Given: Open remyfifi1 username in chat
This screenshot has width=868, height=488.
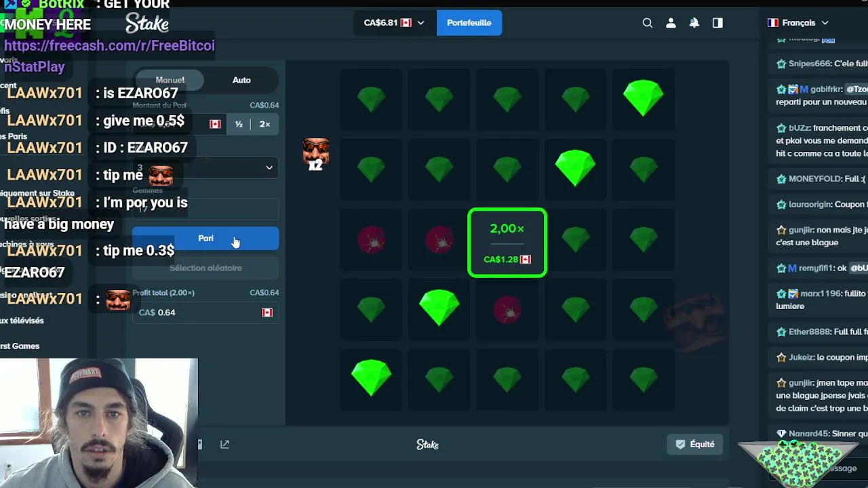Looking at the screenshot, I should pos(816,268).
